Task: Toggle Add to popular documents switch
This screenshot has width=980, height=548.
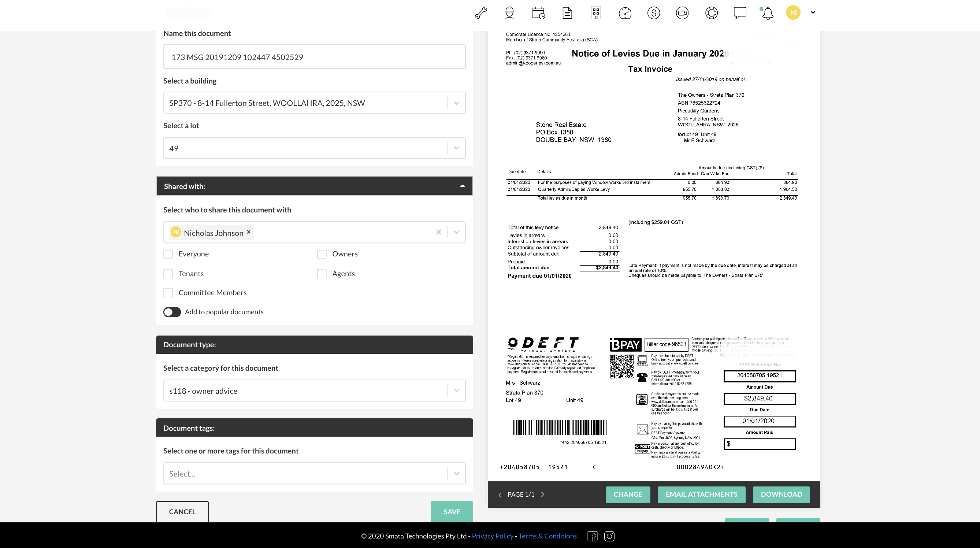Action: (x=172, y=312)
